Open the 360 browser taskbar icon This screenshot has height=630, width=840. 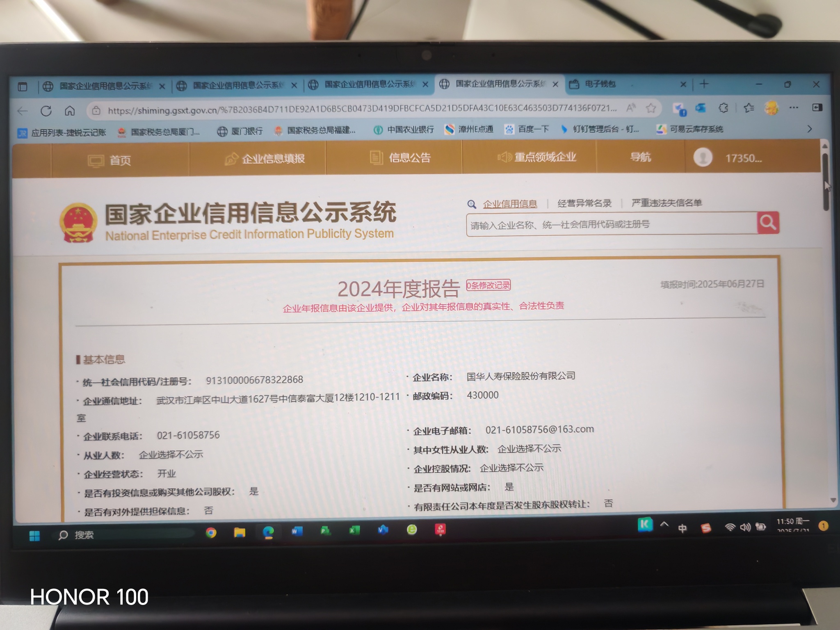pyautogui.click(x=412, y=530)
